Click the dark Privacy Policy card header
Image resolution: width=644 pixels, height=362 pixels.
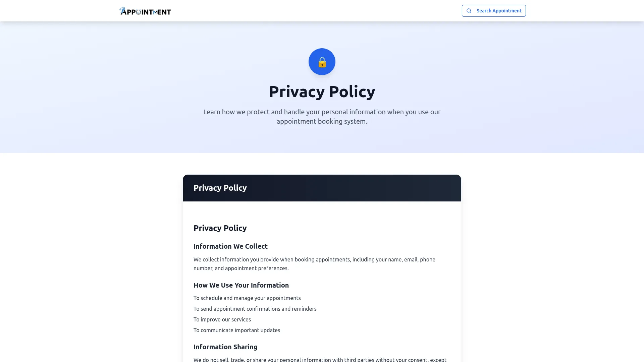point(322,188)
